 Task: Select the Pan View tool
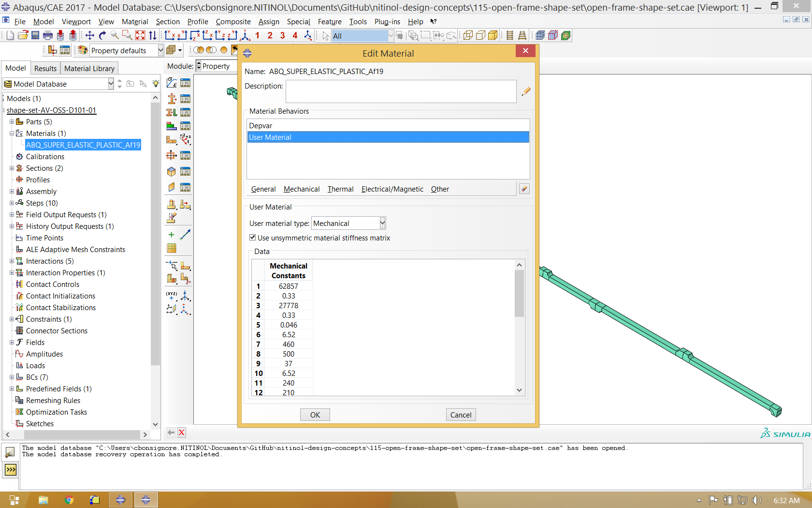[x=89, y=35]
